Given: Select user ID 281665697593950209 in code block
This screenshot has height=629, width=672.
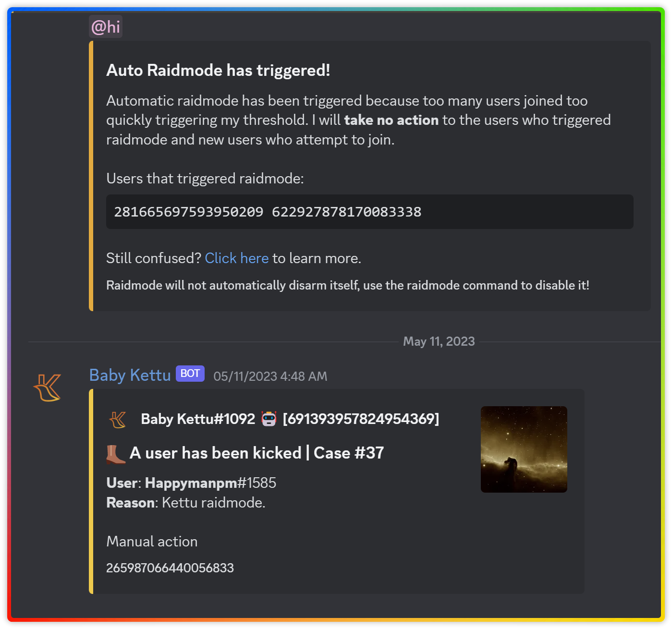Looking at the screenshot, I should point(188,212).
